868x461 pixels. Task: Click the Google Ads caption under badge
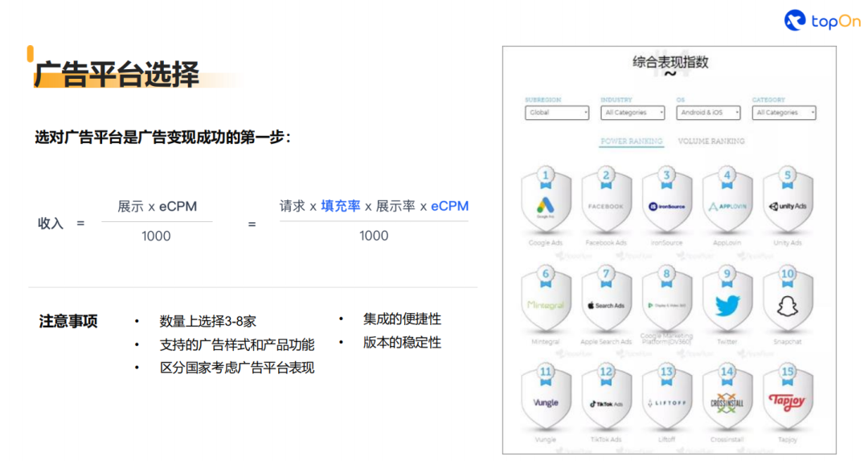[545, 243]
